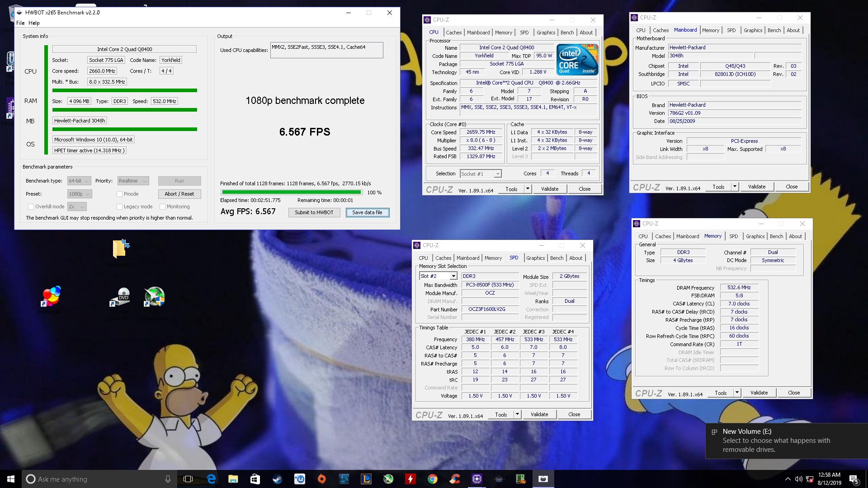Click Validate in CPU-Z CPU window

[x=550, y=189]
